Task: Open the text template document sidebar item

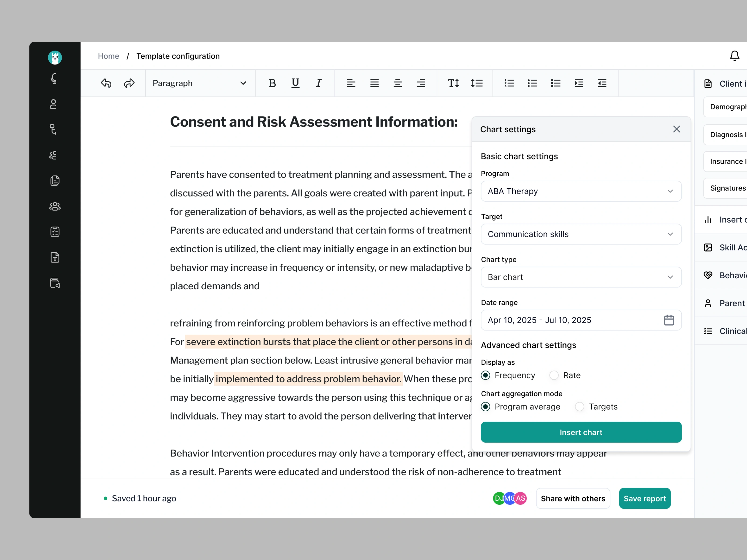Action: coord(55,258)
